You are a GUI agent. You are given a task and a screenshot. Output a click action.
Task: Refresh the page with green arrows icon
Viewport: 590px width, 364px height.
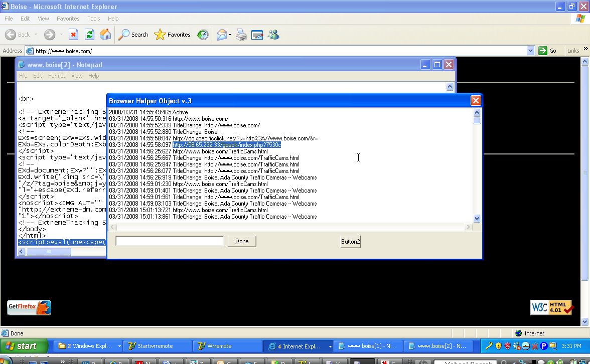pos(89,35)
